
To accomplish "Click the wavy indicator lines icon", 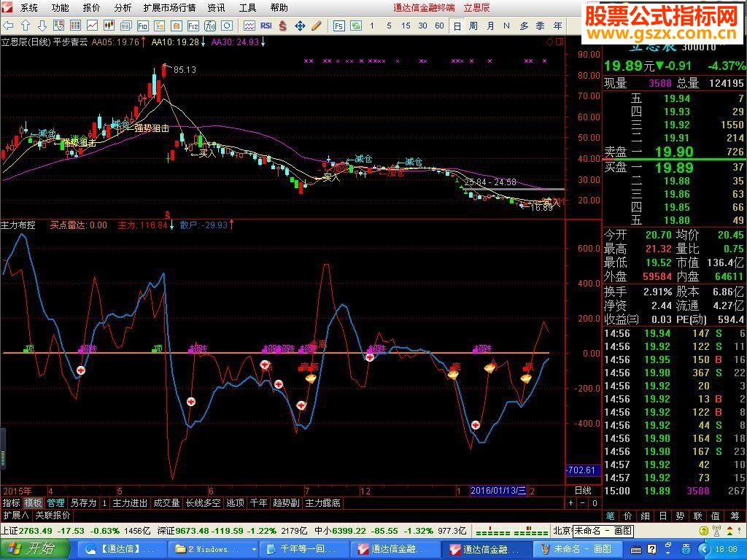I will (249, 26).
